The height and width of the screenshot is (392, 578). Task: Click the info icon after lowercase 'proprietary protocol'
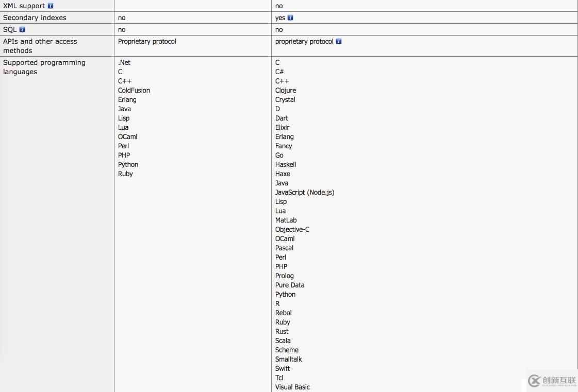[x=339, y=41]
